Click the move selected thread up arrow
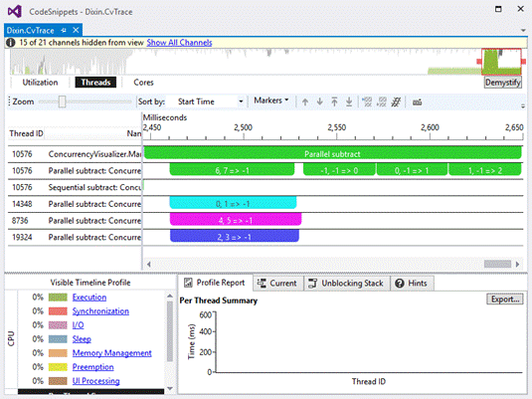The image size is (532, 399). (305, 101)
